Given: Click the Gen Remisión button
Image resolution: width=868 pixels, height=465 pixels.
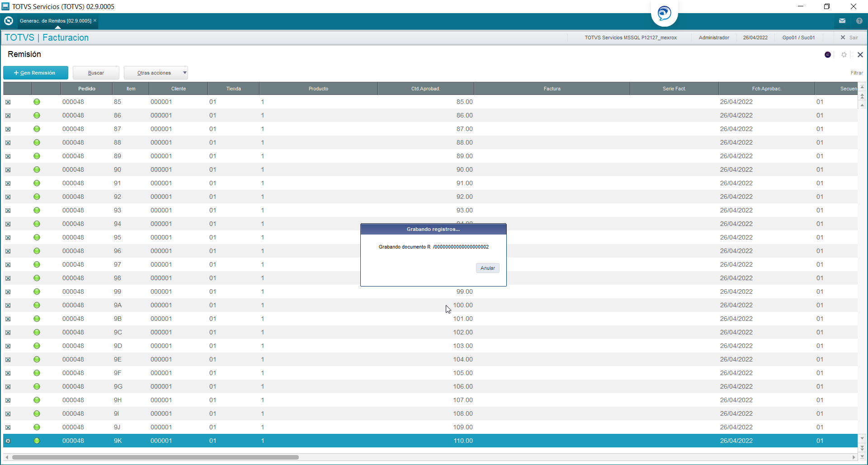Looking at the screenshot, I should (x=36, y=73).
